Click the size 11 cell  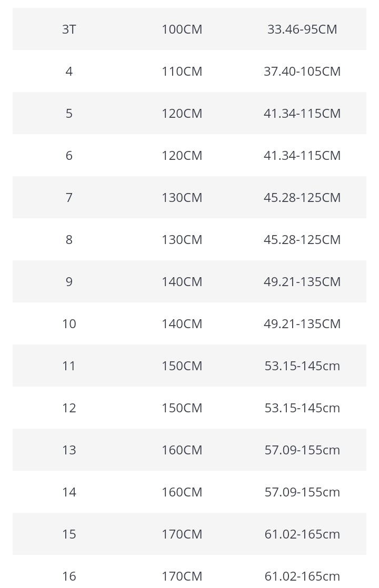[69, 366]
